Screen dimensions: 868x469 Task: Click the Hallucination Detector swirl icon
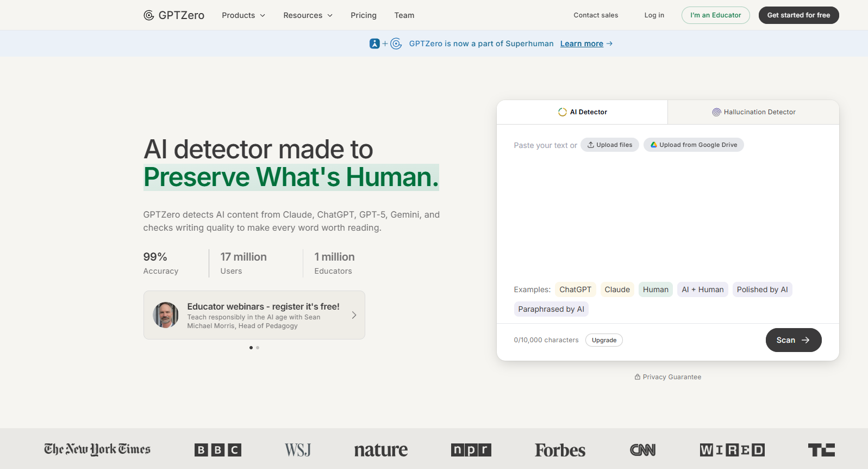(x=717, y=112)
